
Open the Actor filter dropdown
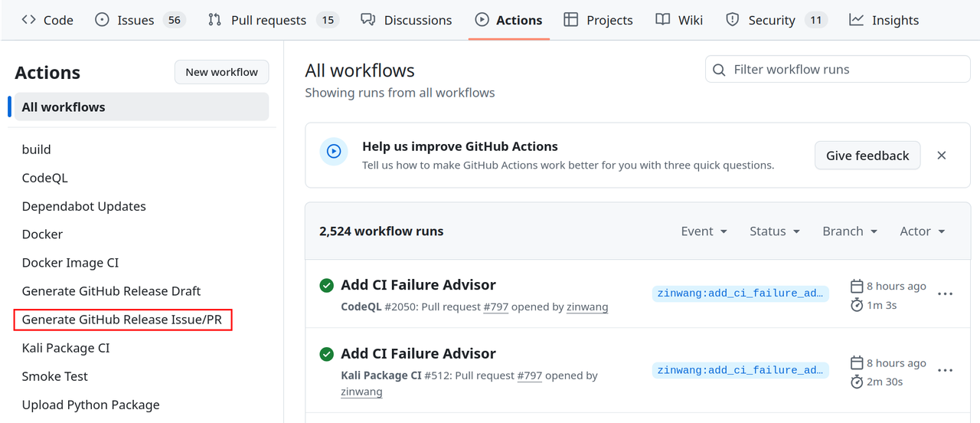[923, 231]
